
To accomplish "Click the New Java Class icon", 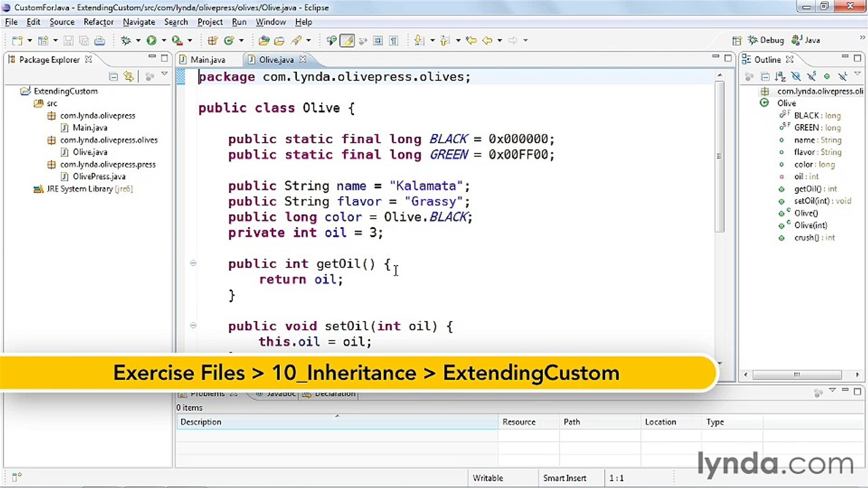I will click(x=228, y=41).
